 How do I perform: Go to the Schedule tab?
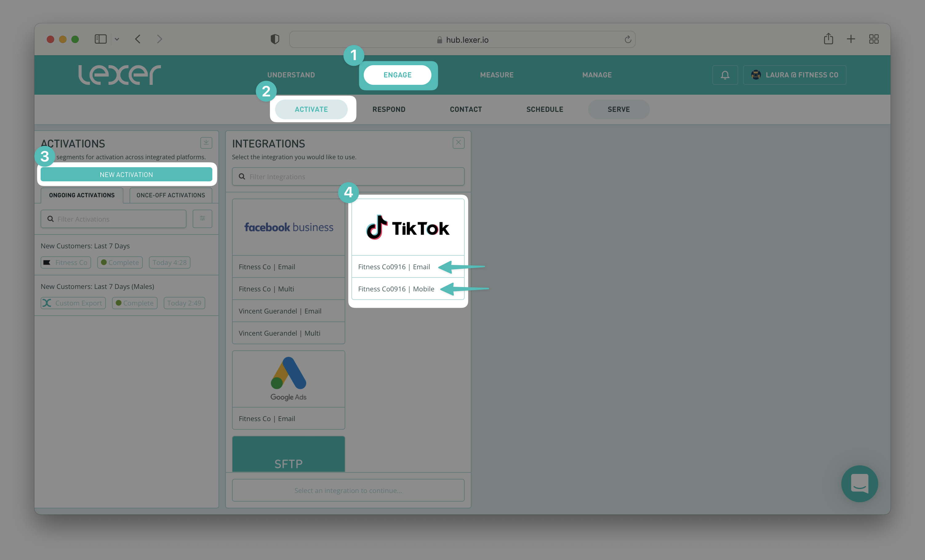(x=544, y=109)
